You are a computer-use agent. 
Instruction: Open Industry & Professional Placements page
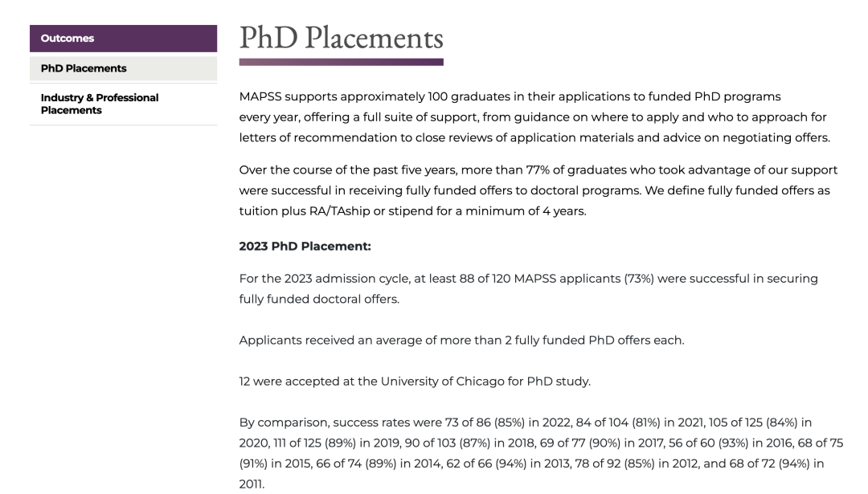click(x=100, y=104)
